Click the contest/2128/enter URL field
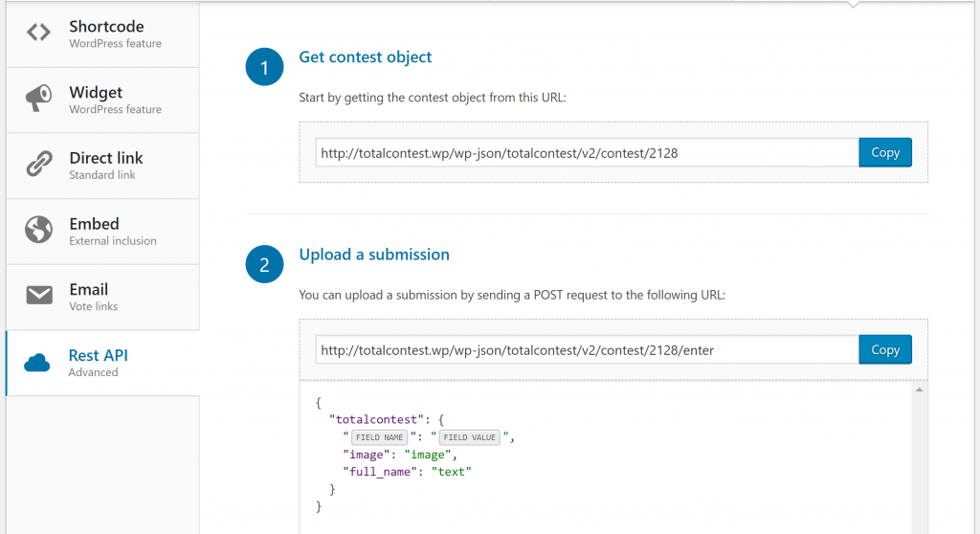 587,350
